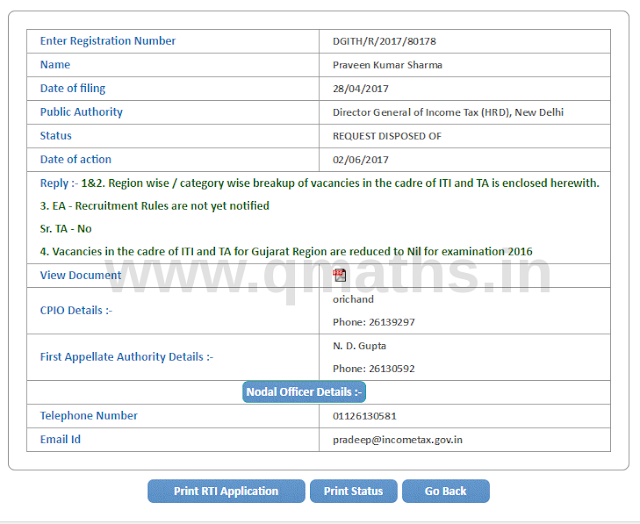Click the Status label
The width and height of the screenshot is (640, 524).
pyautogui.click(x=56, y=136)
